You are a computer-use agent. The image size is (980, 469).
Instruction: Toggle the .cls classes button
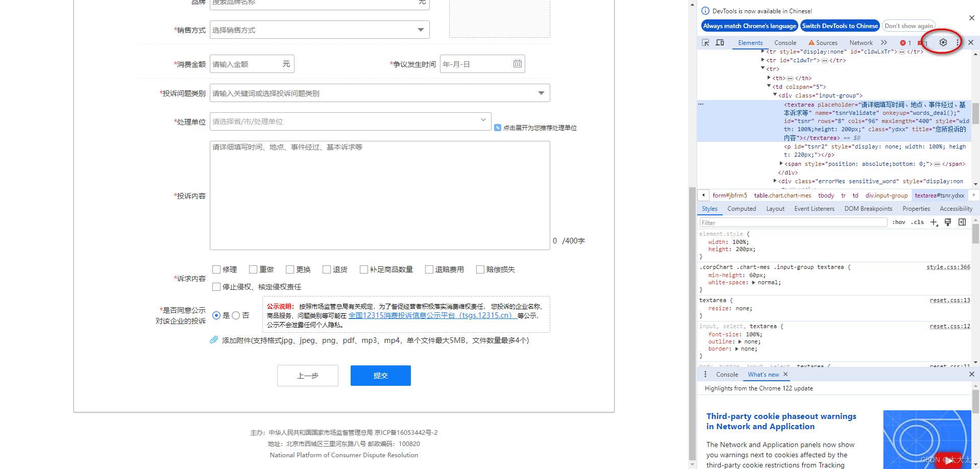(917, 222)
